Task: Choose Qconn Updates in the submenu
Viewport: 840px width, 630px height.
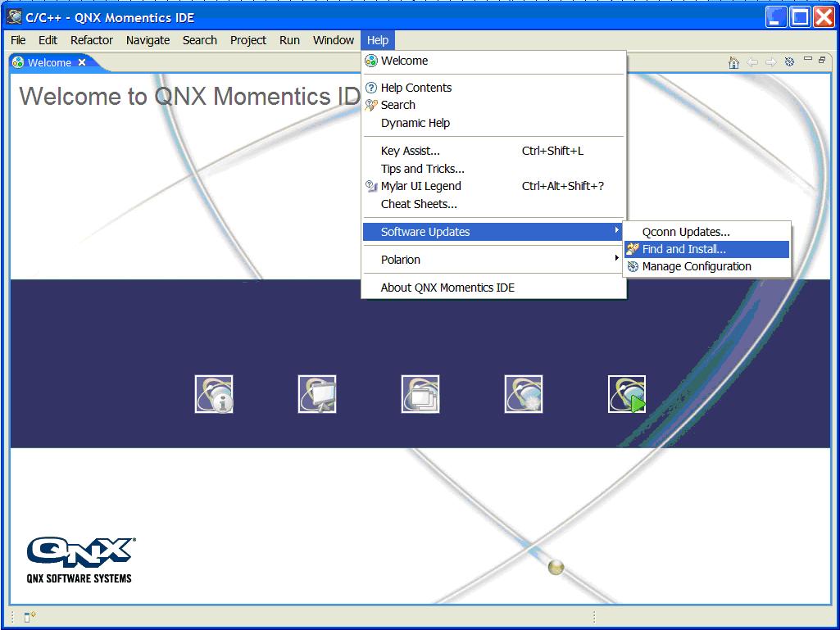Action: pos(686,232)
